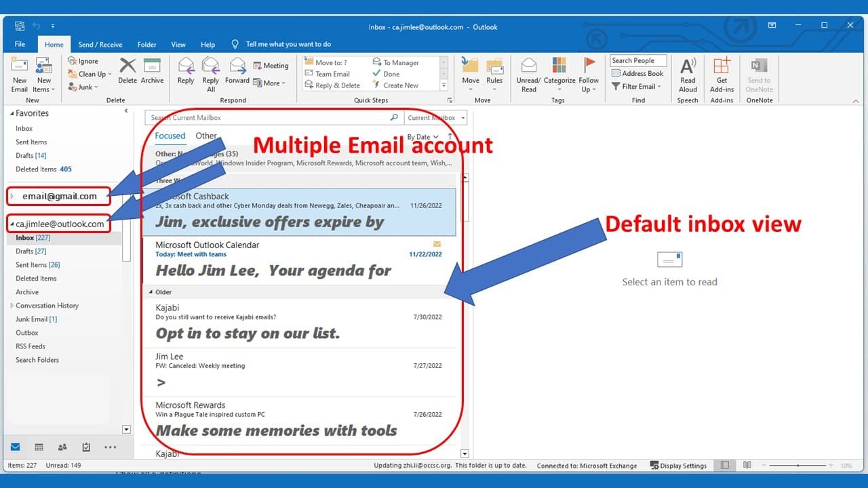Start Read Aloud
This screenshot has width=868, height=488.
click(x=688, y=75)
